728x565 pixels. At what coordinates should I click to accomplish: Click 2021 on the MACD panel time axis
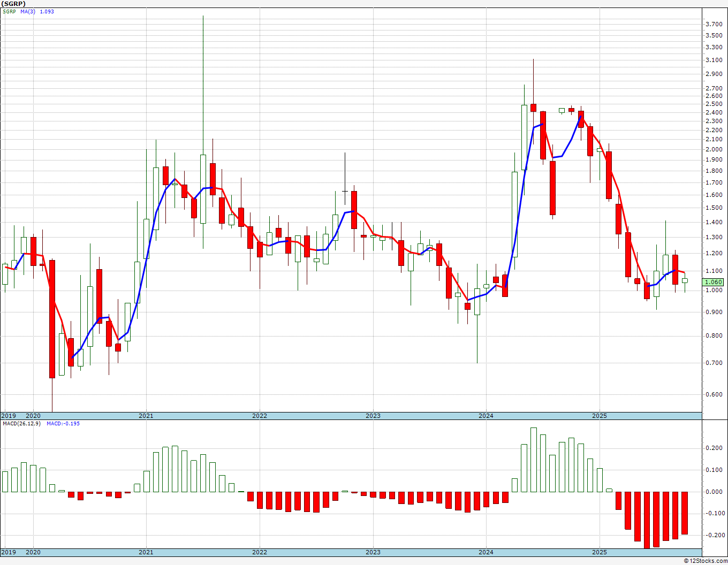point(146,552)
